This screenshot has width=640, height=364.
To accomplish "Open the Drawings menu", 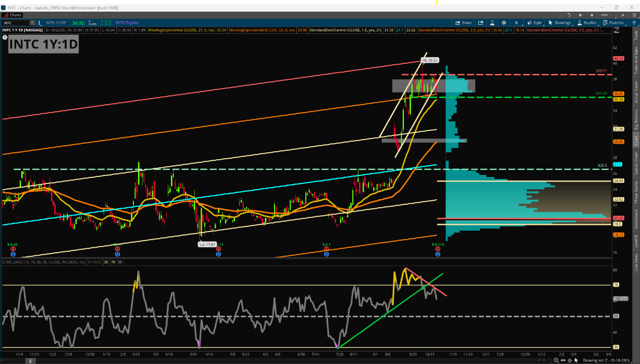I will pos(559,23).
